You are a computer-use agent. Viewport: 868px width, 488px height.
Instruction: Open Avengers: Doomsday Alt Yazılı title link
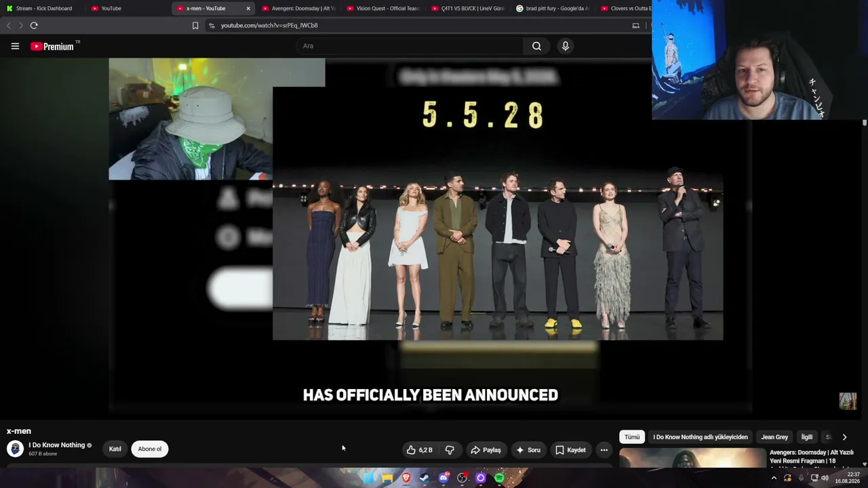point(812,457)
